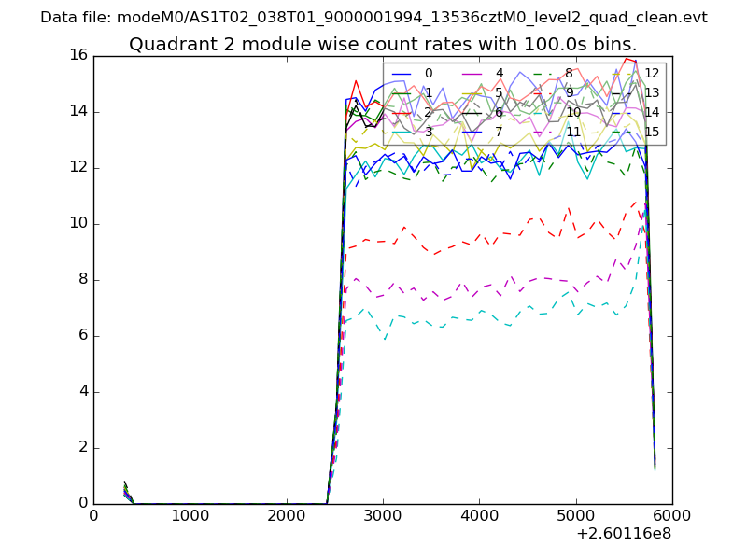Click the x-axis tick label 3000

[x=383, y=515]
